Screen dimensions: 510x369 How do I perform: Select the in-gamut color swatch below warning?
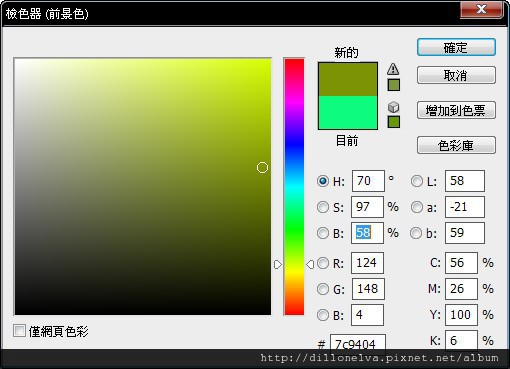[x=394, y=85]
